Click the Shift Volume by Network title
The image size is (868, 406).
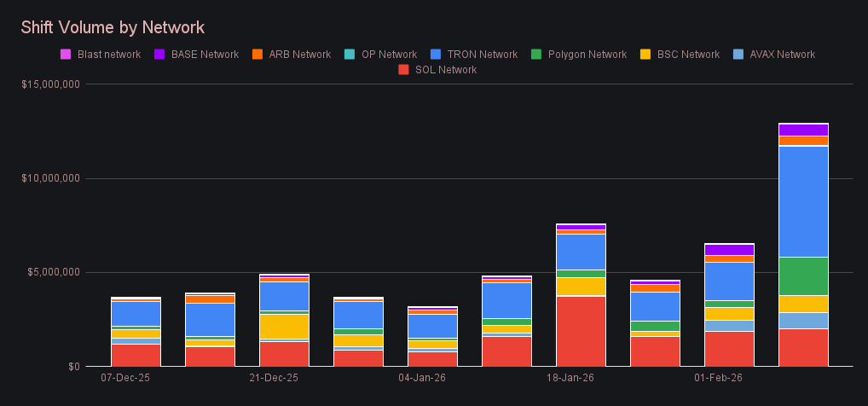tap(113, 28)
